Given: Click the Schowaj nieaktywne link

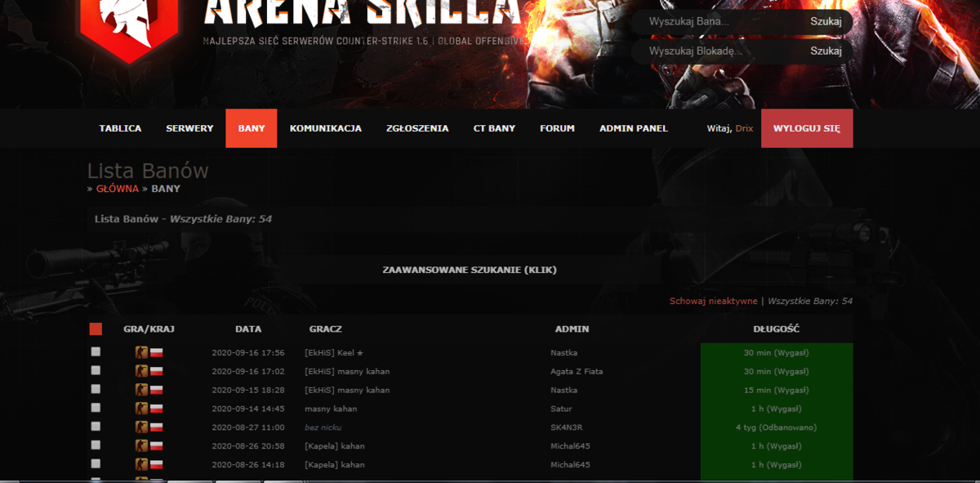Looking at the screenshot, I should click(x=714, y=301).
